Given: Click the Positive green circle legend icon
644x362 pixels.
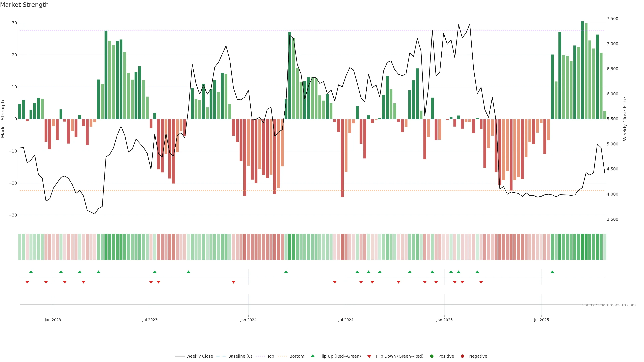Looking at the screenshot, I should click(x=432, y=356).
